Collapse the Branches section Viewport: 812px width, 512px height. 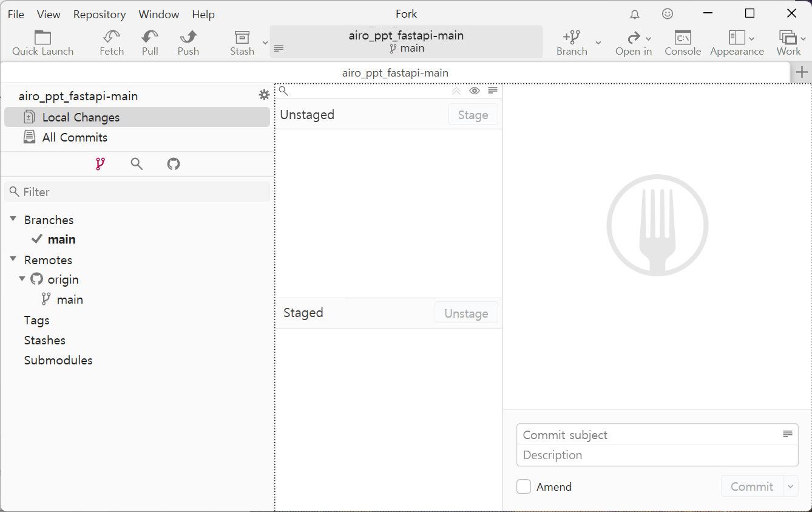click(x=13, y=219)
